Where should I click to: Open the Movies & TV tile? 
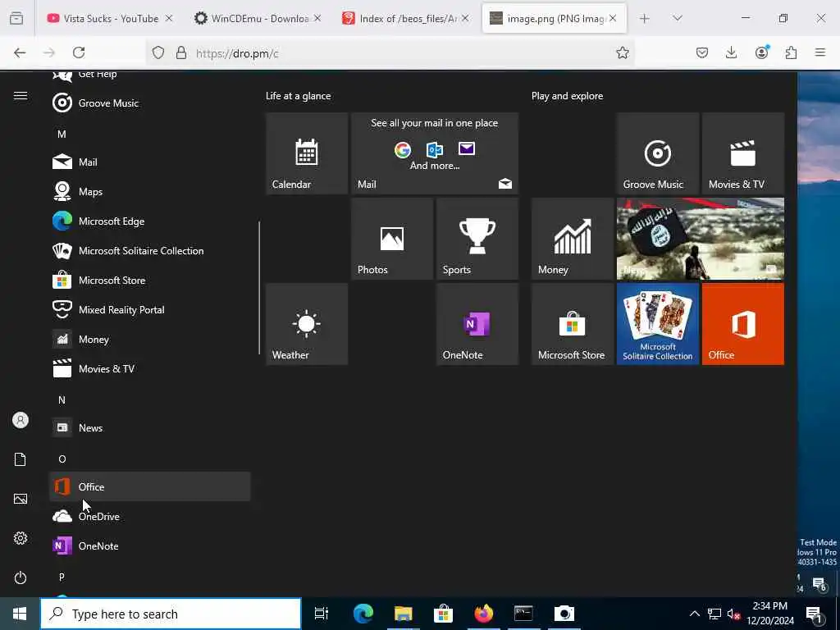coord(743,153)
